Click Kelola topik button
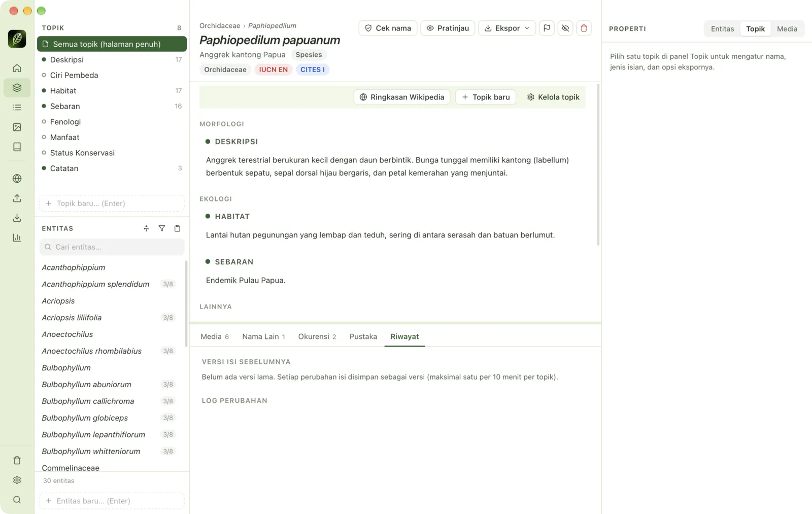The image size is (812, 514). [553, 97]
